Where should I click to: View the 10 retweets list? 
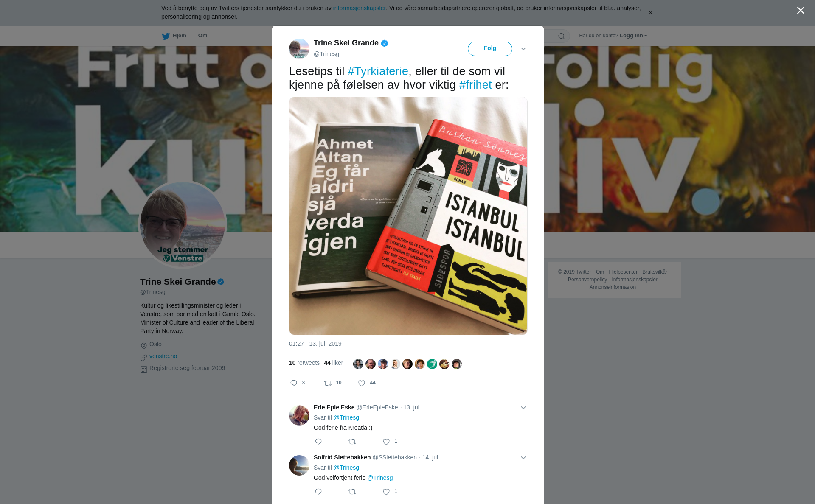pyautogui.click(x=304, y=363)
